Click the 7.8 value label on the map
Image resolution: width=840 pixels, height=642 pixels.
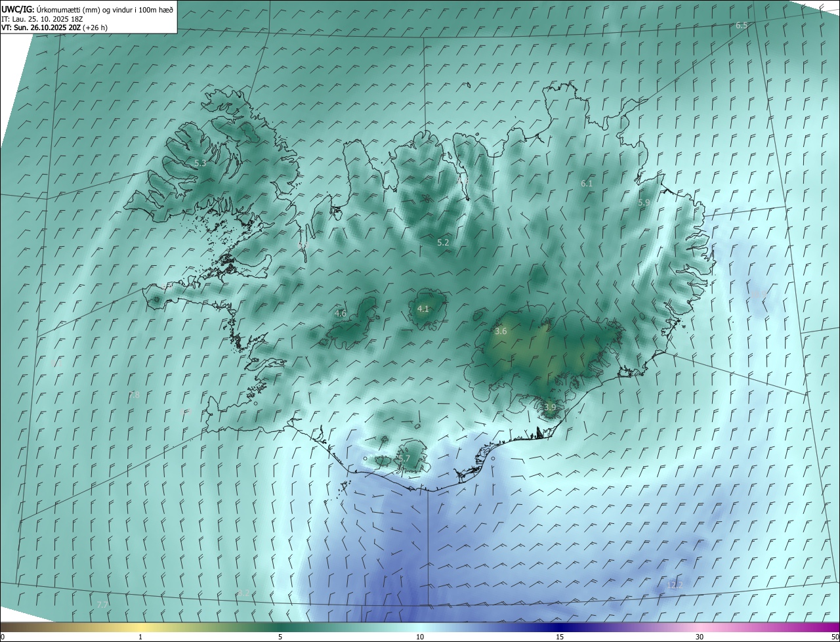click(x=134, y=395)
